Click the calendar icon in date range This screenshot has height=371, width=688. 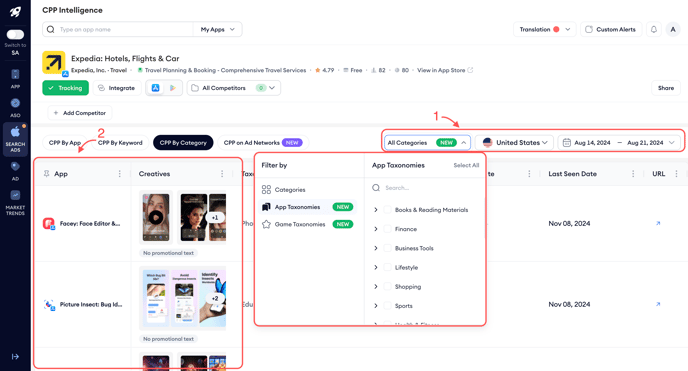click(566, 143)
